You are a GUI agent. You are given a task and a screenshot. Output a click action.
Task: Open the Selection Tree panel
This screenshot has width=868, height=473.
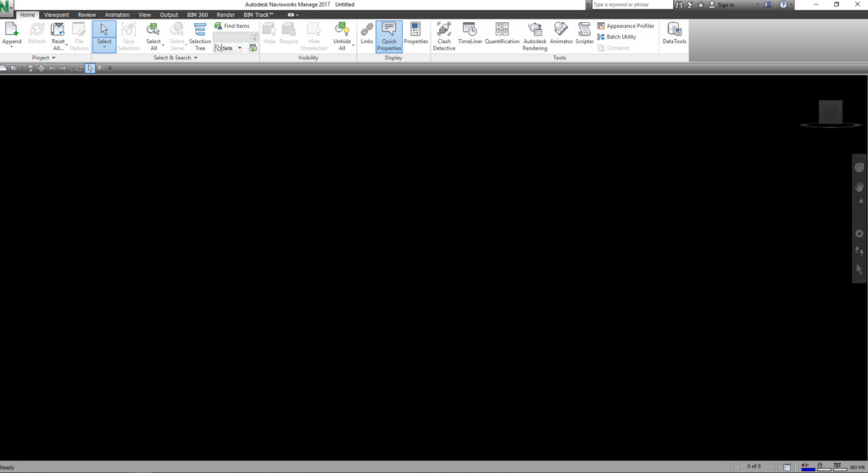coord(200,31)
